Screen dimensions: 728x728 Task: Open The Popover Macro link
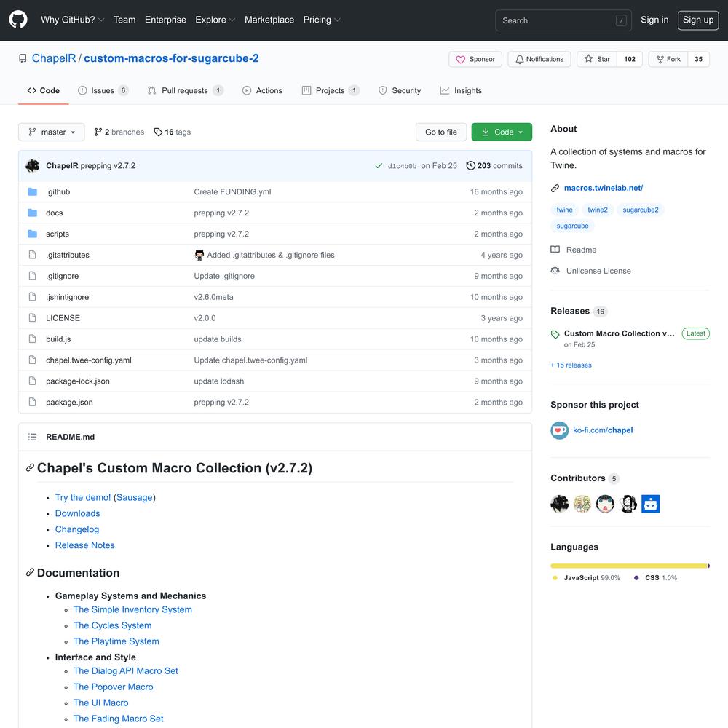tap(114, 687)
